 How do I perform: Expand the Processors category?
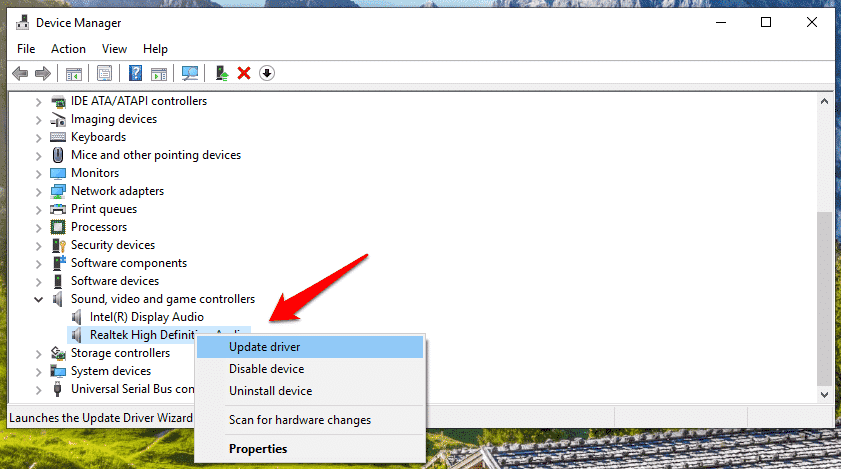click(38, 228)
